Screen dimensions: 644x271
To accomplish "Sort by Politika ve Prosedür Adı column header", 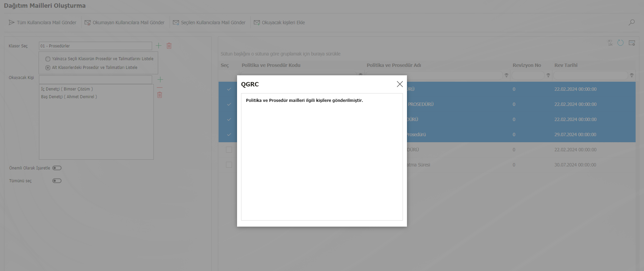I will tap(394, 65).
